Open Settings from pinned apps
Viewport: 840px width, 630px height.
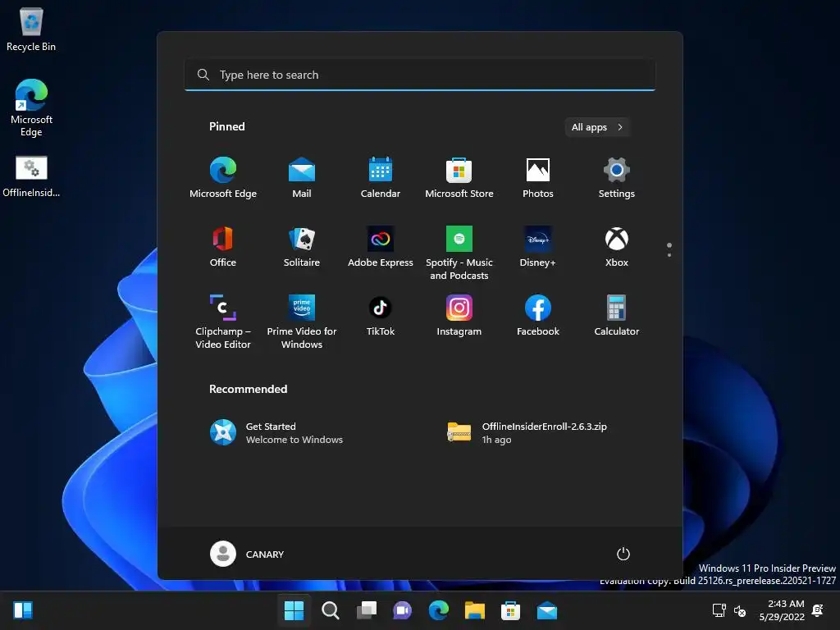pyautogui.click(x=617, y=178)
